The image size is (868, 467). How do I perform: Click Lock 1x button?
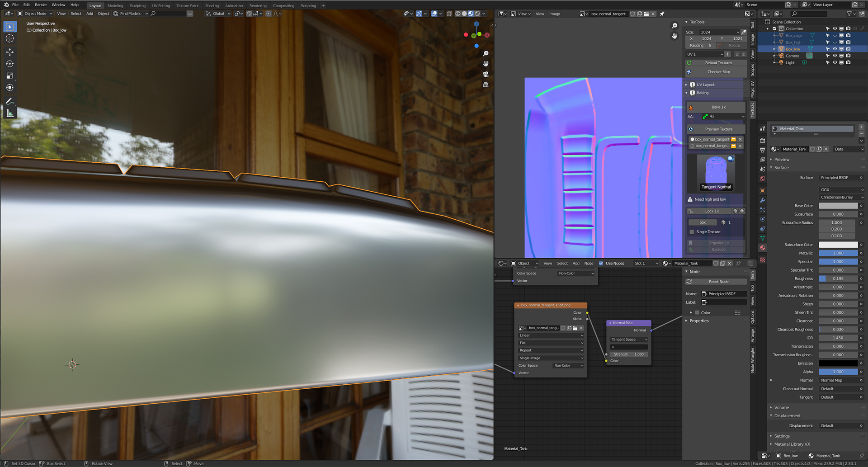(x=709, y=211)
